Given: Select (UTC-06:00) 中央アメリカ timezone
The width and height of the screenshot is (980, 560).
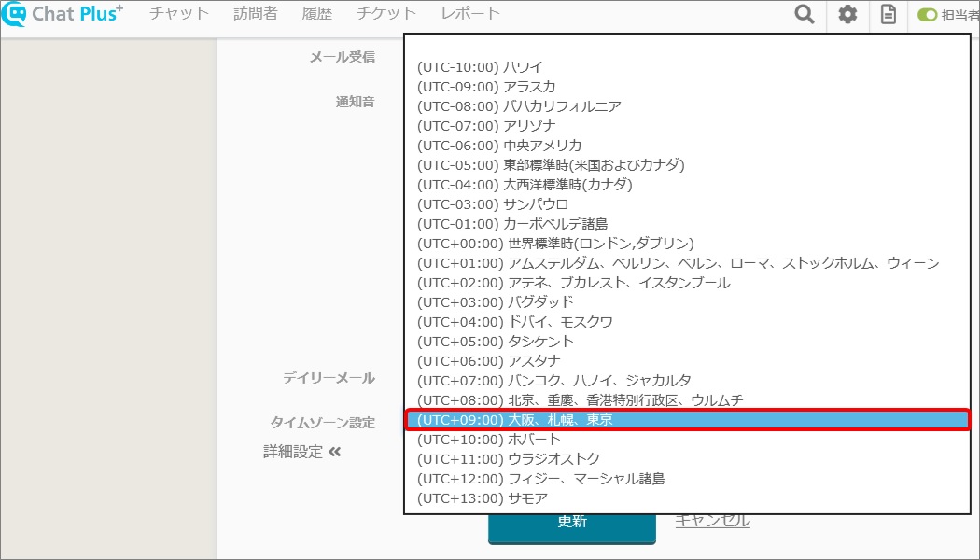Looking at the screenshot, I should [x=687, y=145].
